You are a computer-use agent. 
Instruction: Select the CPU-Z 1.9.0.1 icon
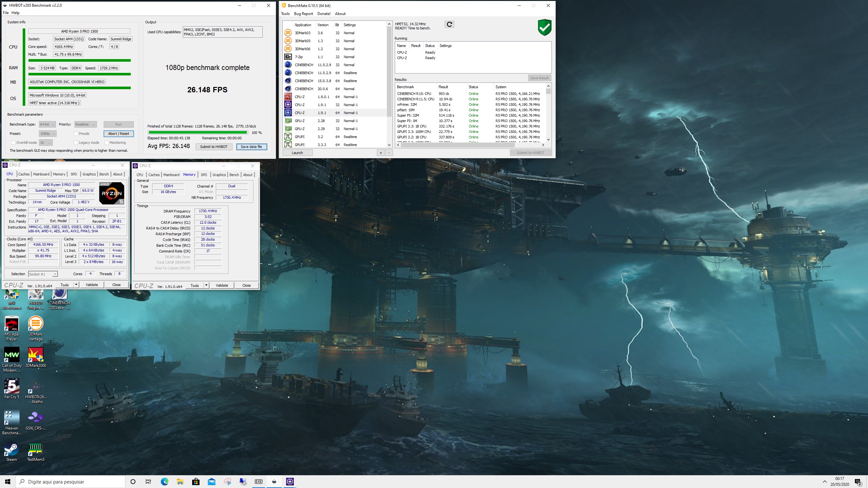(x=288, y=97)
